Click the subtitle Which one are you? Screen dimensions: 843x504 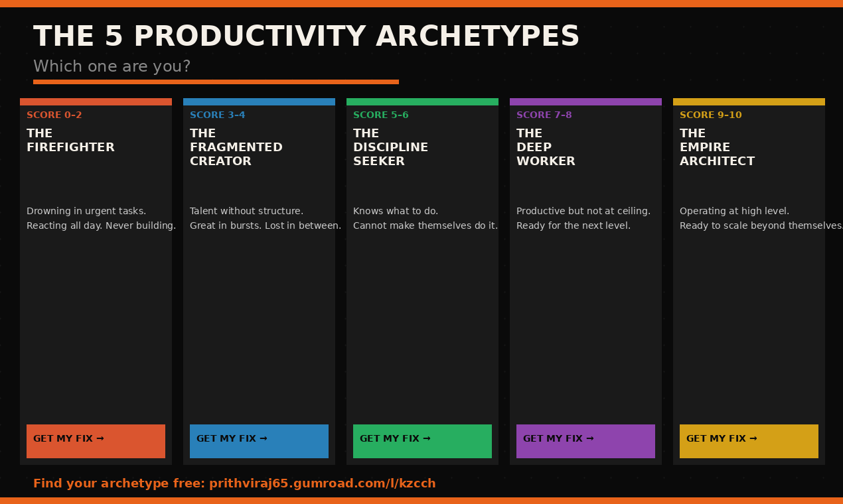(112, 66)
